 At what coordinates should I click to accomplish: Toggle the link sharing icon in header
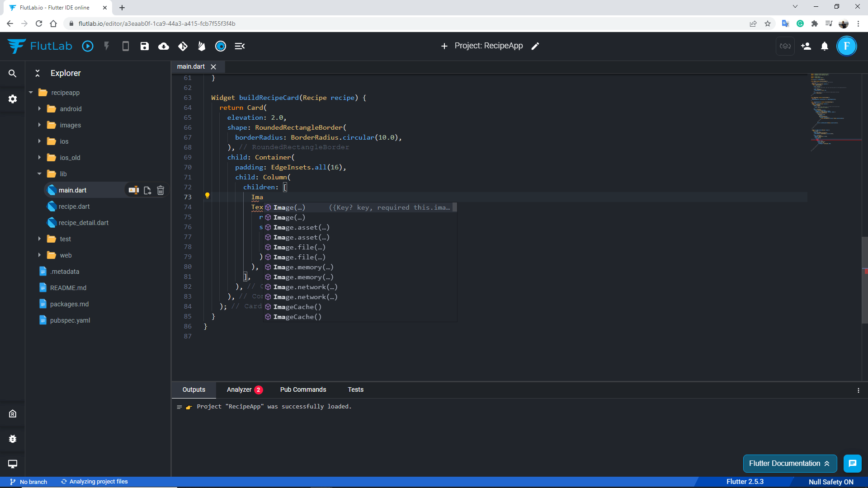[x=785, y=46]
